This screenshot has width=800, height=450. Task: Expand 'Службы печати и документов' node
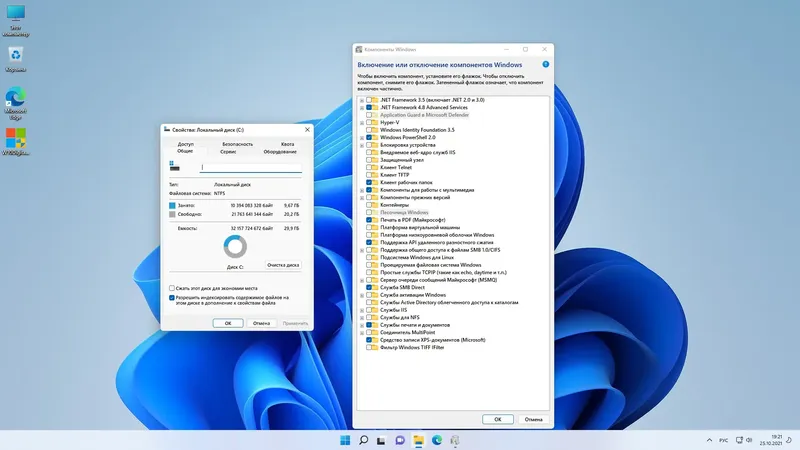tap(361, 325)
